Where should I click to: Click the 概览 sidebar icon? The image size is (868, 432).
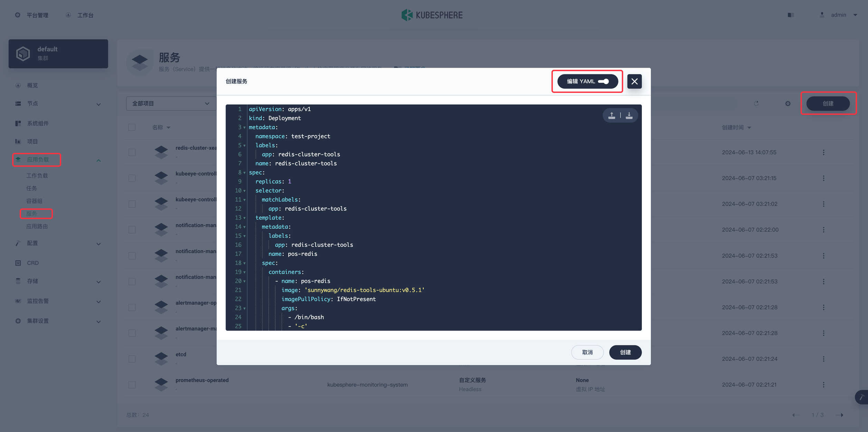[x=18, y=85]
